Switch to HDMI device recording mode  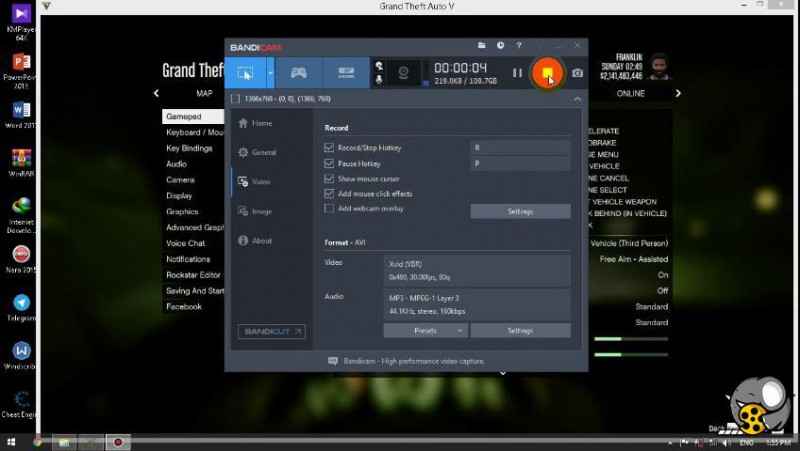tap(346, 72)
